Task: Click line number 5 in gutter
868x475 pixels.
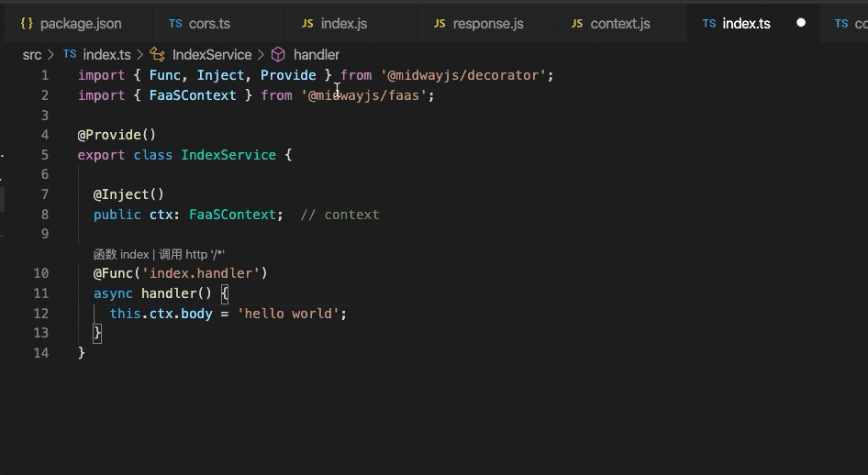Action: (x=45, y=155)
